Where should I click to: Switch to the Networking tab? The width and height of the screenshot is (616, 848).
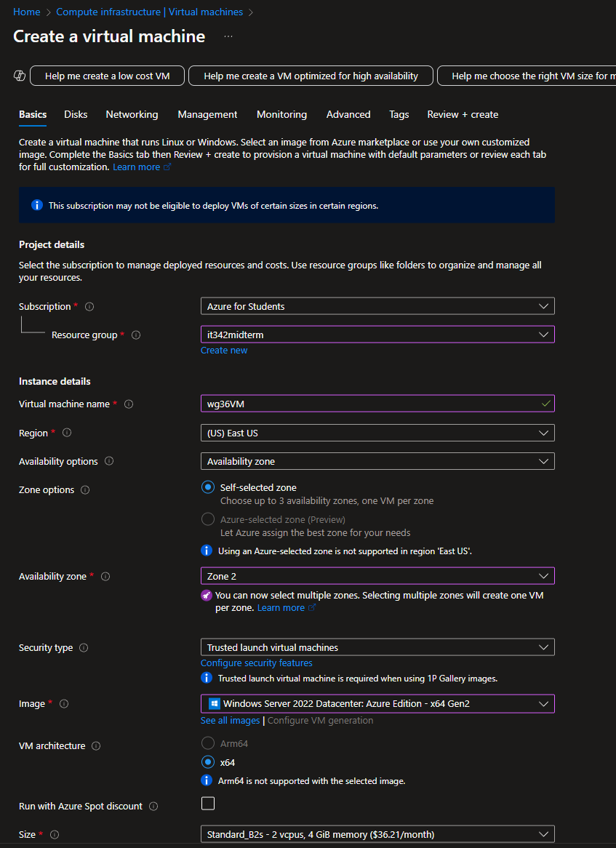(132, 114)
